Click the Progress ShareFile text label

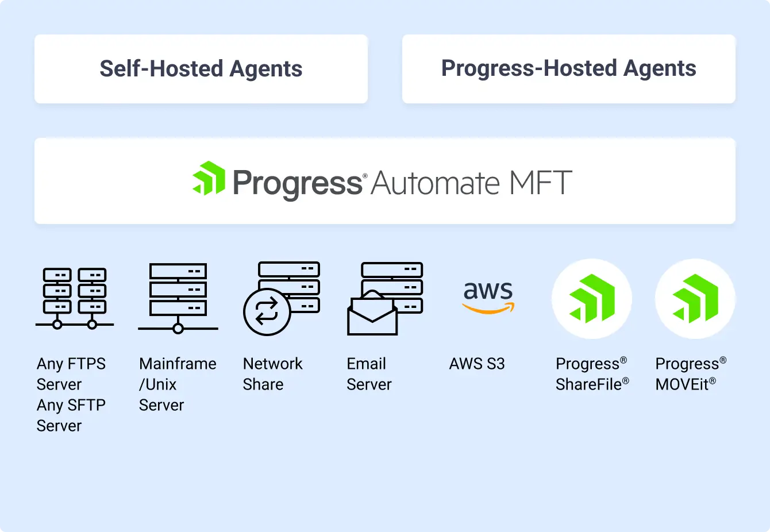coord(592,374)
